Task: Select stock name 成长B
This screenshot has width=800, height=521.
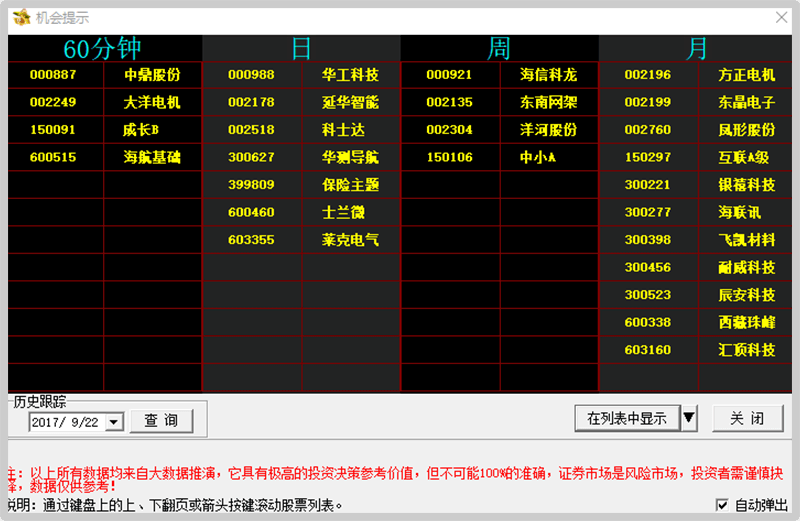Action: tap(141, 130)
